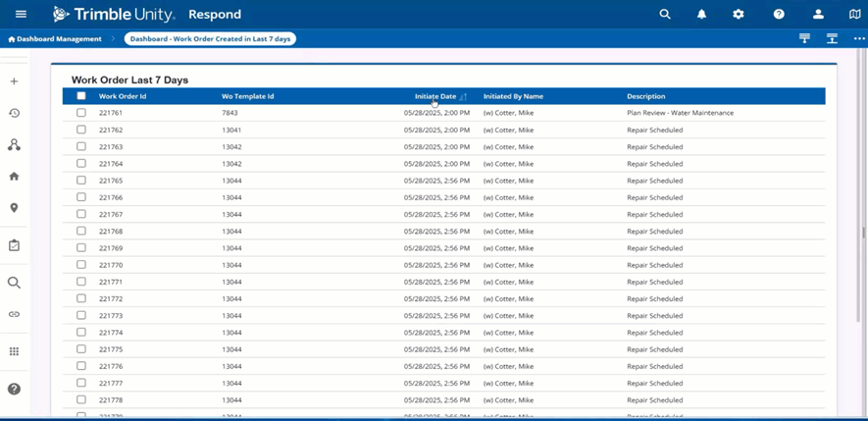Open the three-dots more options menu
The width and height of the screenshot is (868, 421).
(x=858, y=39)
